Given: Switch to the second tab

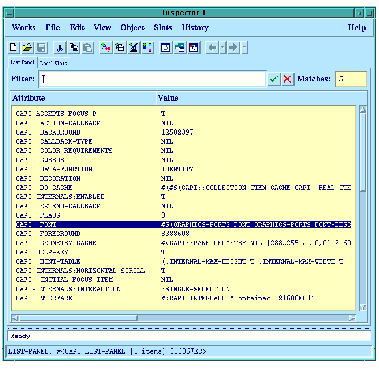Looking at the screenshot, I should coord(54,63).
